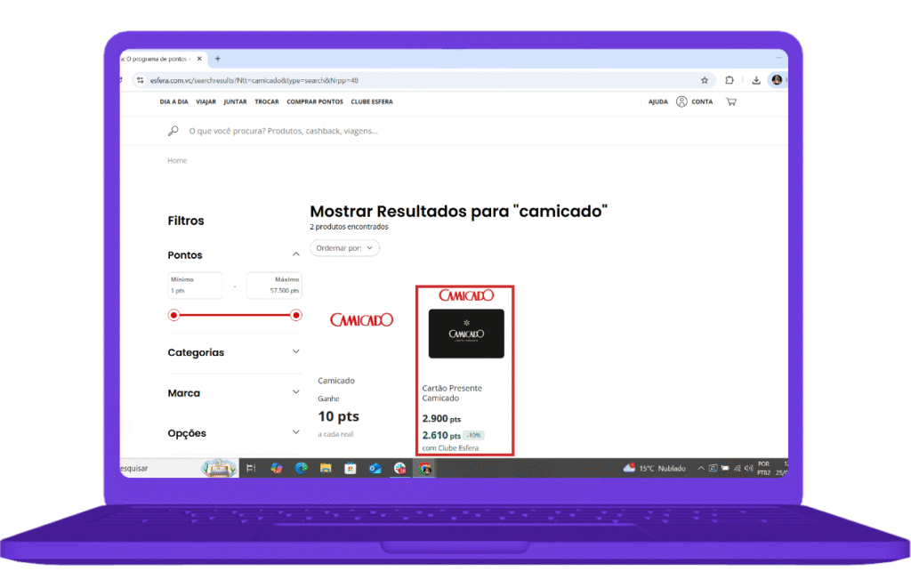Open the browser extensions puzzle icon
Viewport: 911px width, 588px height.
click(730, 80)
